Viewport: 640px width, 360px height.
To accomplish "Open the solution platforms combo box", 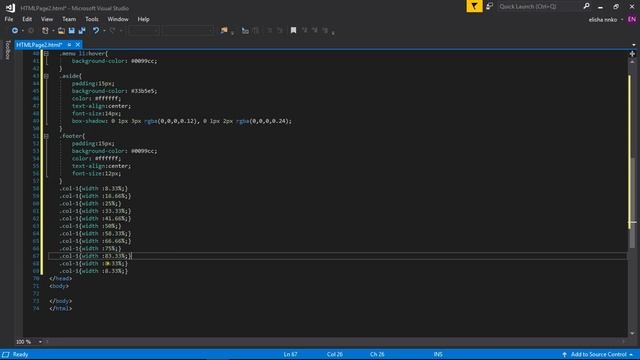I will 188,31.
